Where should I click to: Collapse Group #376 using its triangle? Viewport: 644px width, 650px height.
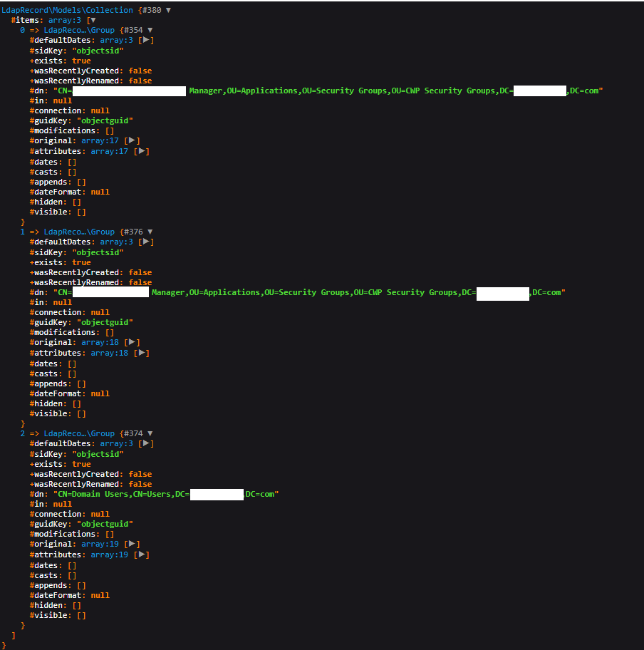[x=150, y=232]
